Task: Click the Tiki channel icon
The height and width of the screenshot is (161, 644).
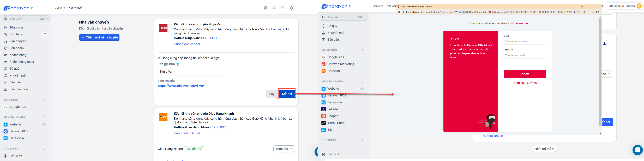Action: [x=323, y=130]
